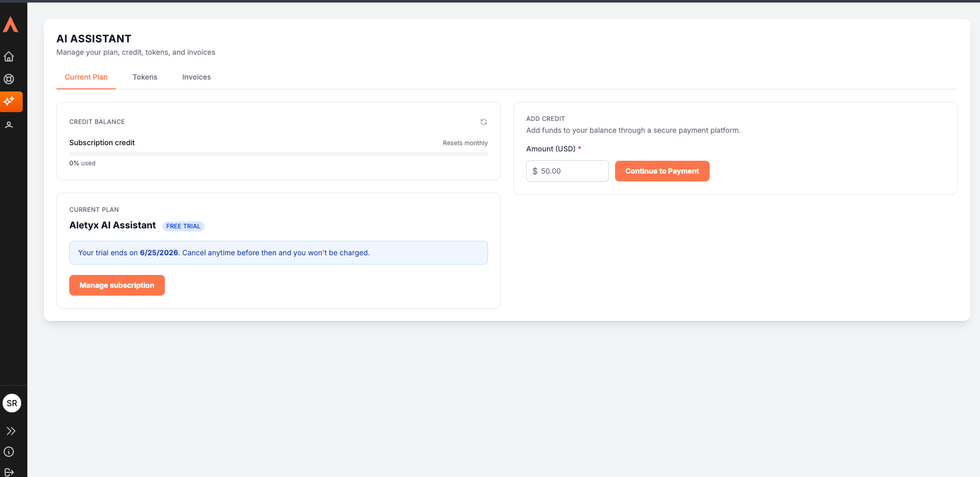Switch to the Invoices tab
This screenshot has width=980, height=477.
click(196, 77)
